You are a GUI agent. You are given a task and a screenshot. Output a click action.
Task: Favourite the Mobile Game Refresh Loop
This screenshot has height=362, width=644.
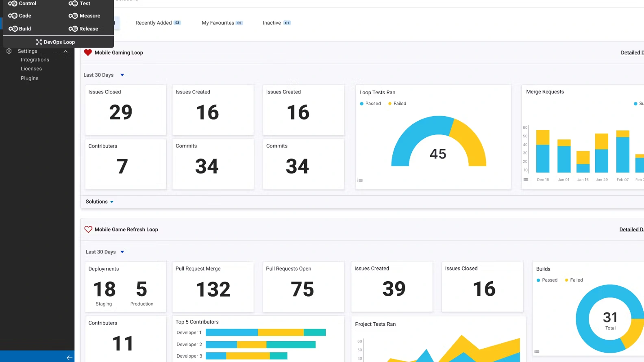pyautogui.click(x=88, y=230)
